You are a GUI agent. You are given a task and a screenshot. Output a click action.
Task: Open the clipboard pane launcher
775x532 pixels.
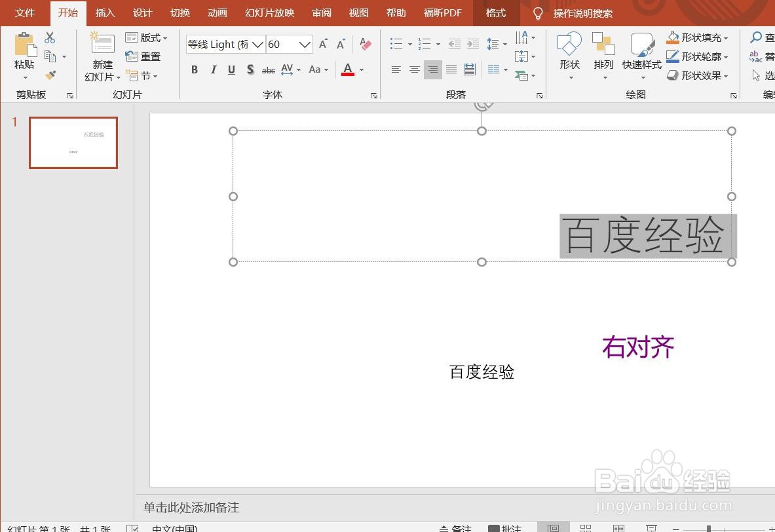coord(70,96)
